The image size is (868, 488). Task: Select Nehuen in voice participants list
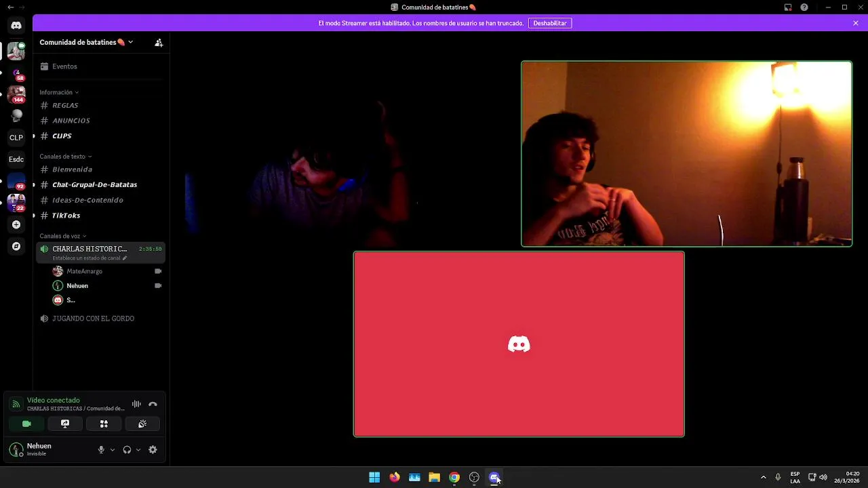(x=107, y=285)
